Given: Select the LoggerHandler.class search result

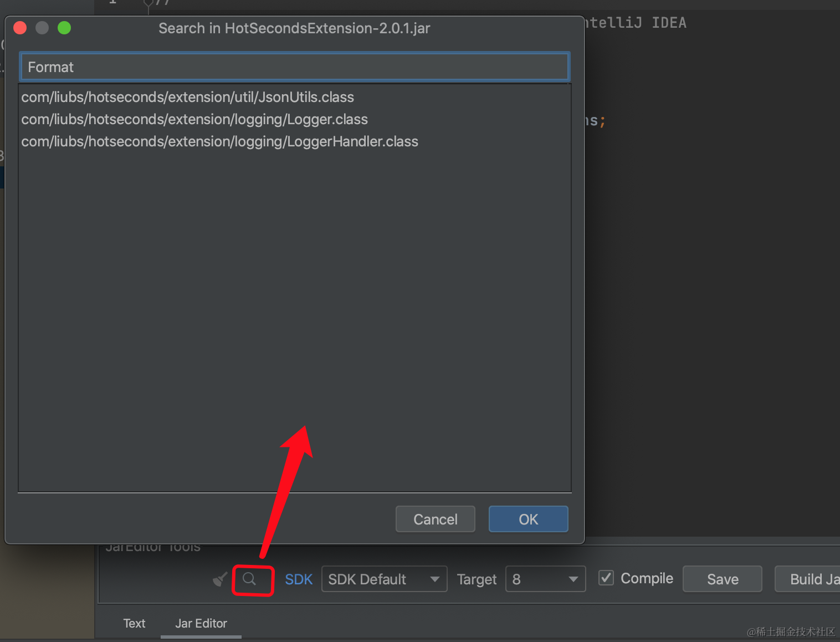Looking at the screenshot, I should tap(294, 141).
